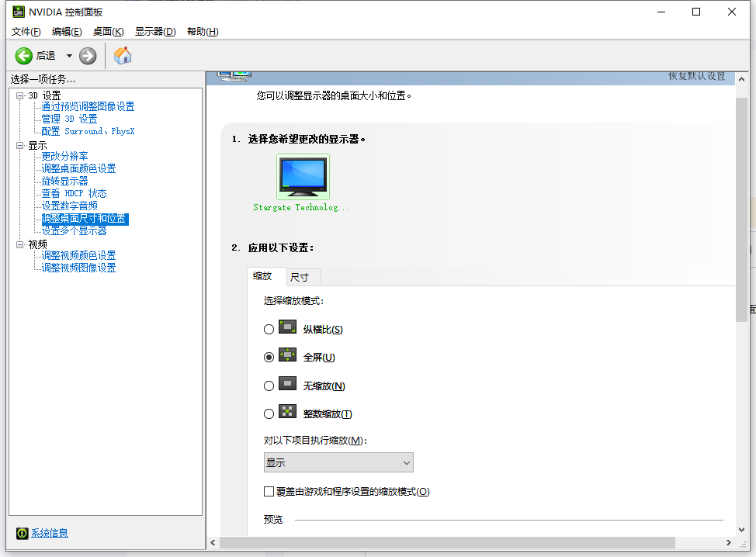Image resolution: width=756 pixels, height=557 pixels.
Task: Open the 文件(F) menu
Action: pyautogui.click(x=26, y=32)
